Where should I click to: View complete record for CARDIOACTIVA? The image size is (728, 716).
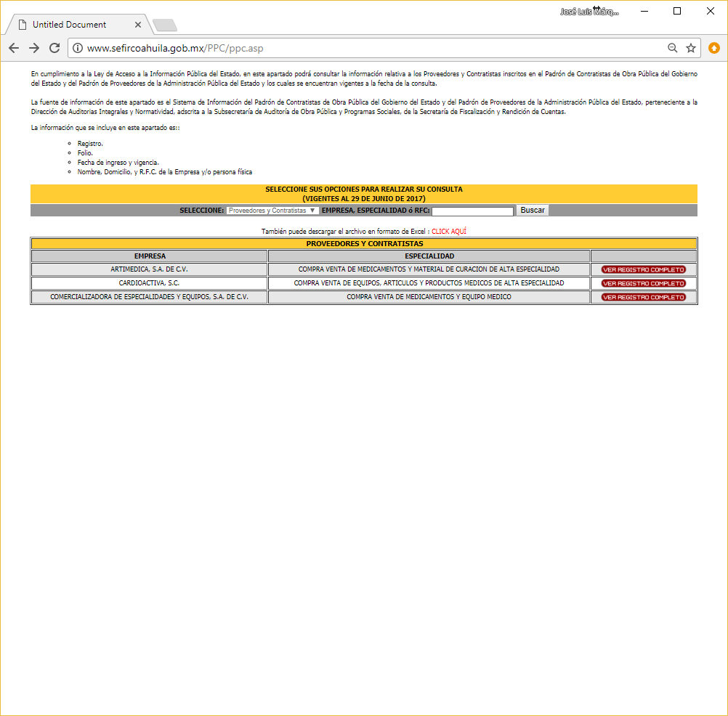(x=643, y=283)
